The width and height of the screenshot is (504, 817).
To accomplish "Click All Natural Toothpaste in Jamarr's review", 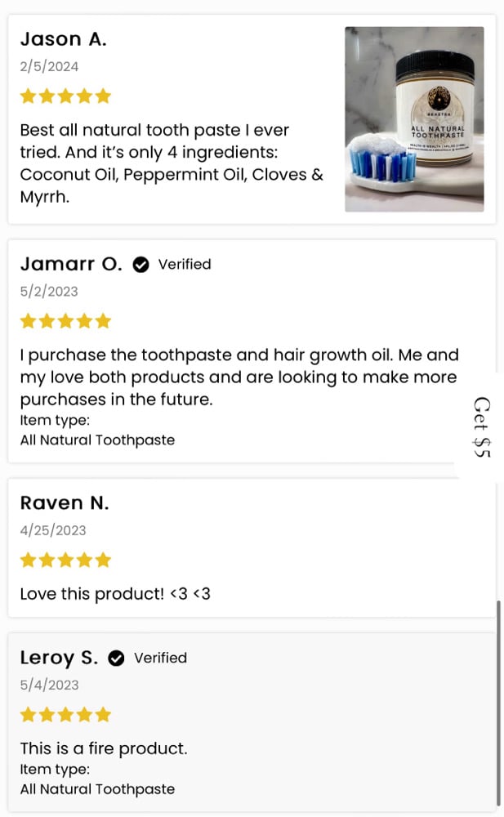I will click(x=97, y=440).
